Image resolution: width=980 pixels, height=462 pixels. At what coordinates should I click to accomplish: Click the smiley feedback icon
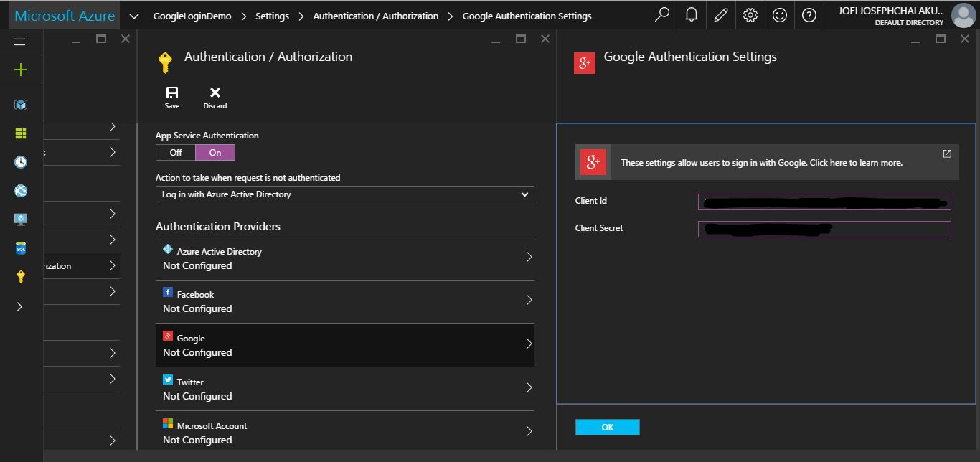tap(780, 14)
